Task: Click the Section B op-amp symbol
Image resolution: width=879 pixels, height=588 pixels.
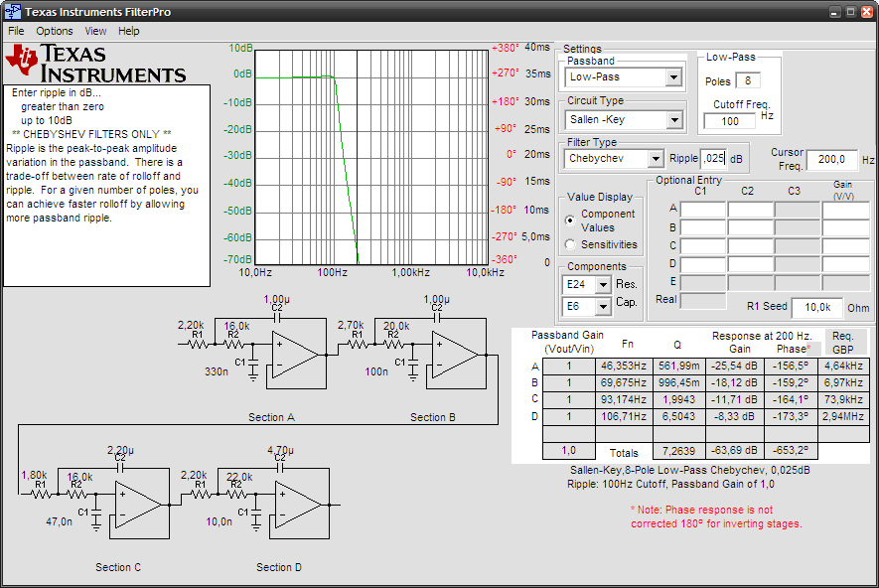Action: [x=455, y=355]
